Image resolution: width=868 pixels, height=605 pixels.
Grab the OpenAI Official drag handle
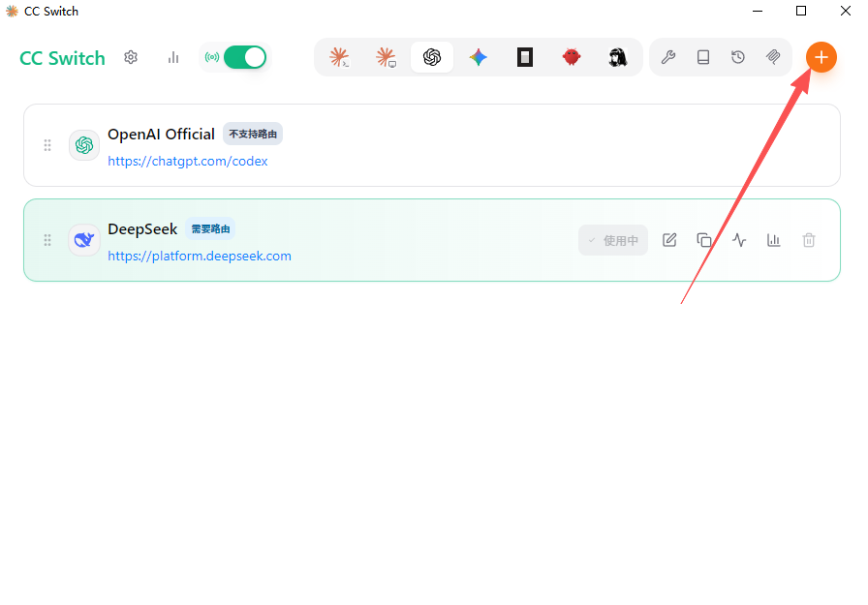(47, 145)
